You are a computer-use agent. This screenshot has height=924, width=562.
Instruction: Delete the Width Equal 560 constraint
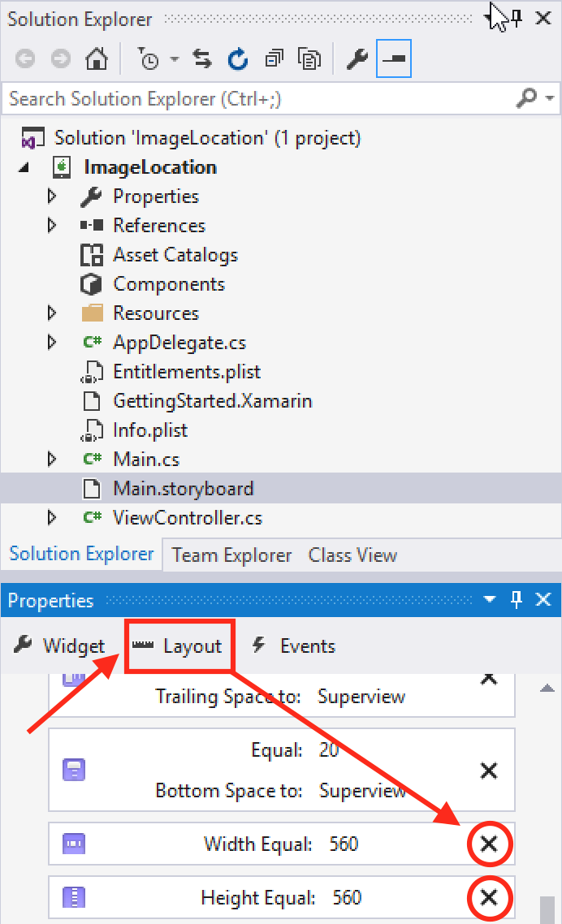489,844
